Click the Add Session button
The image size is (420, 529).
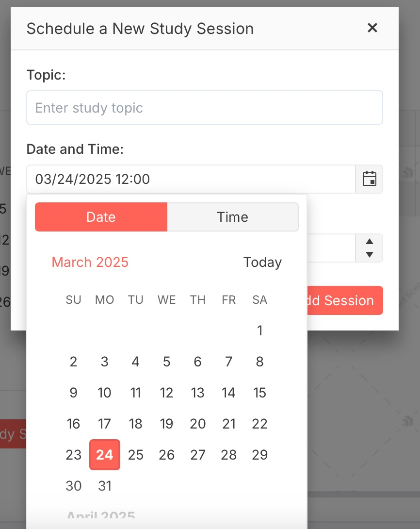pyautogui.click(x=345, y=300)
